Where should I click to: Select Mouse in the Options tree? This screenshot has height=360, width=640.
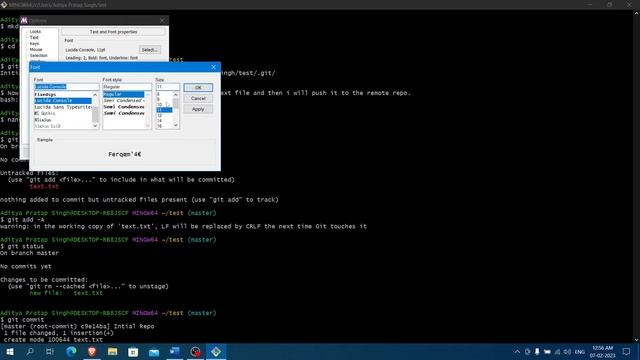(x=36, y=49)
